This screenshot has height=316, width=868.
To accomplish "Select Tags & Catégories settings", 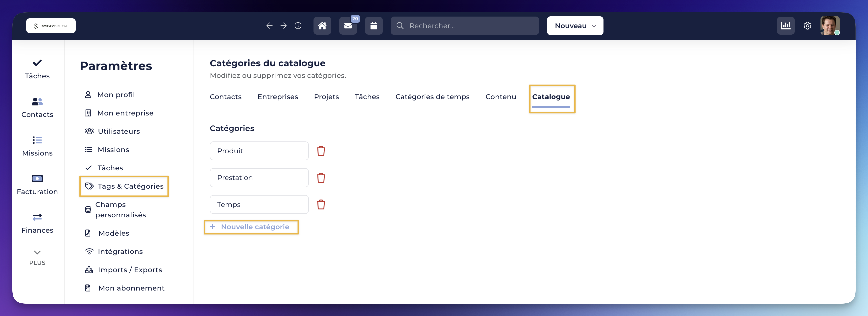I will [124, 186].
